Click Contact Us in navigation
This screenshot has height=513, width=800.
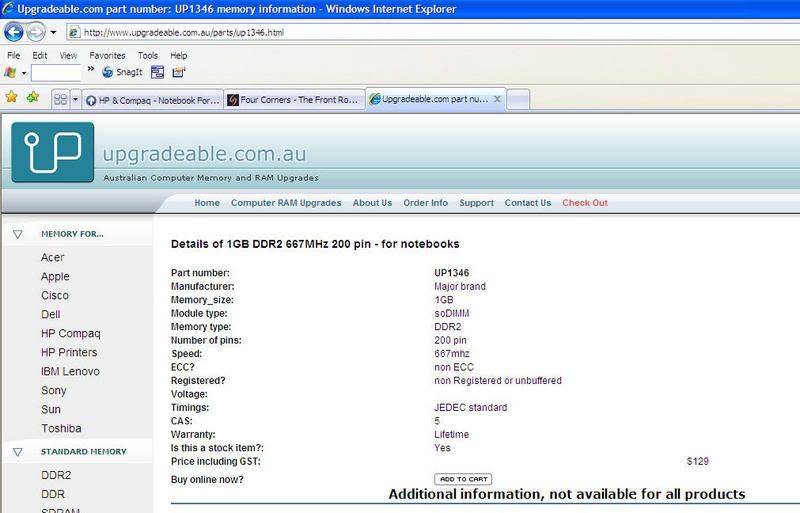(528, 203)
